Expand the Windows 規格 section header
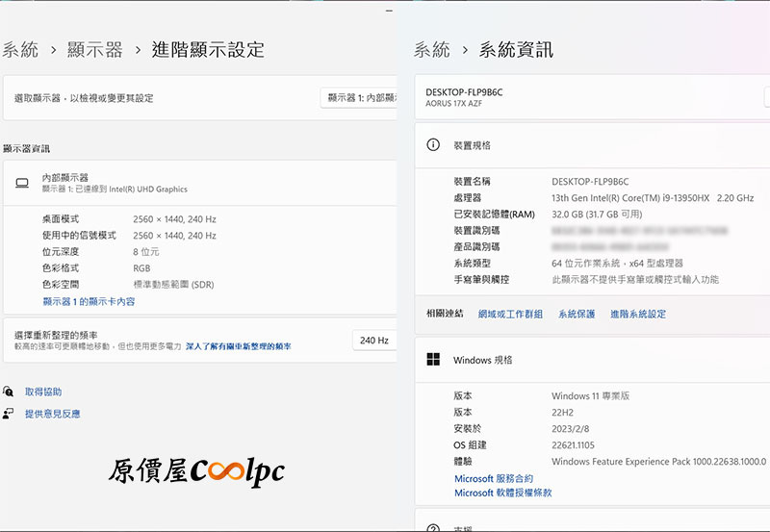This screenshot has height=532, width=770. click(x=592, y=360)
